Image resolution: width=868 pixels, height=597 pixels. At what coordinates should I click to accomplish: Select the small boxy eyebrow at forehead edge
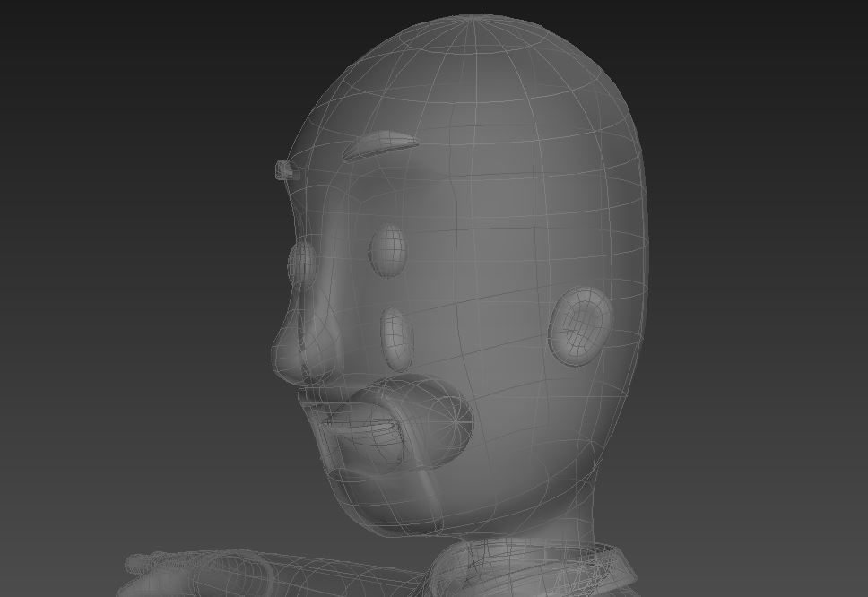(x=288, y=169)
